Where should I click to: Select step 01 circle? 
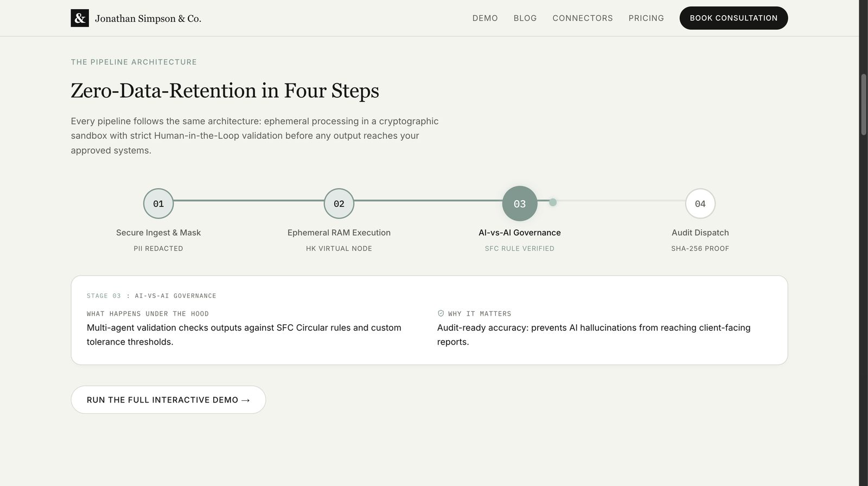pos(158,203)
